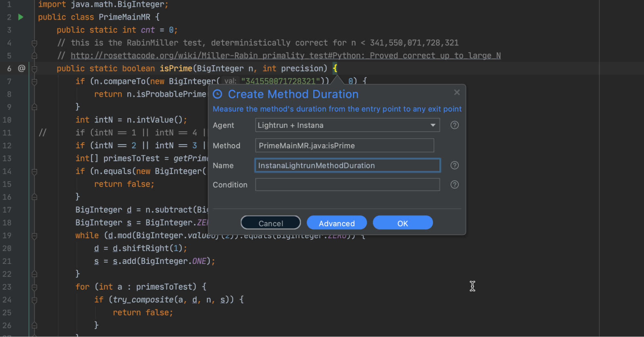Collapse the while loop fold on line 19
This screenshot has height=337, width=644.
(34, 236)
